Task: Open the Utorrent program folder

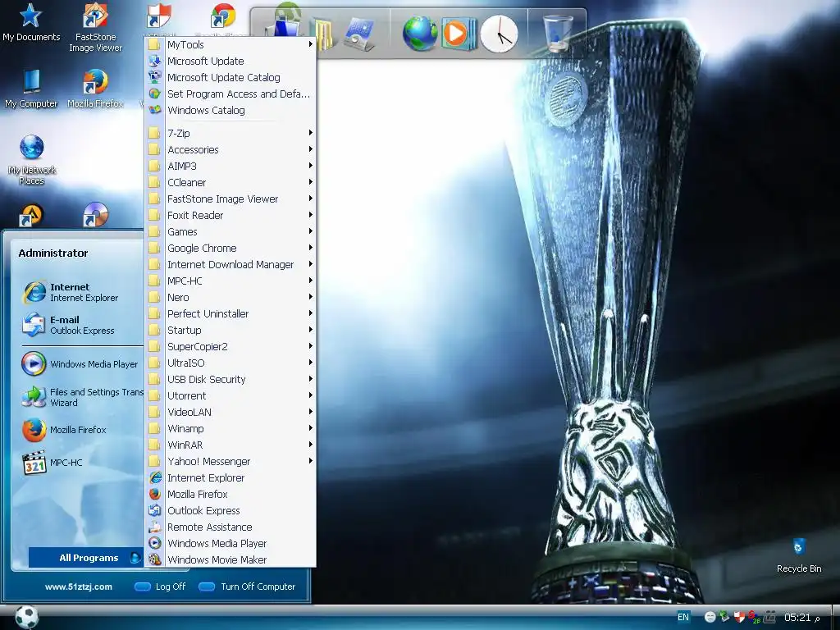Action: click(231, 396)
